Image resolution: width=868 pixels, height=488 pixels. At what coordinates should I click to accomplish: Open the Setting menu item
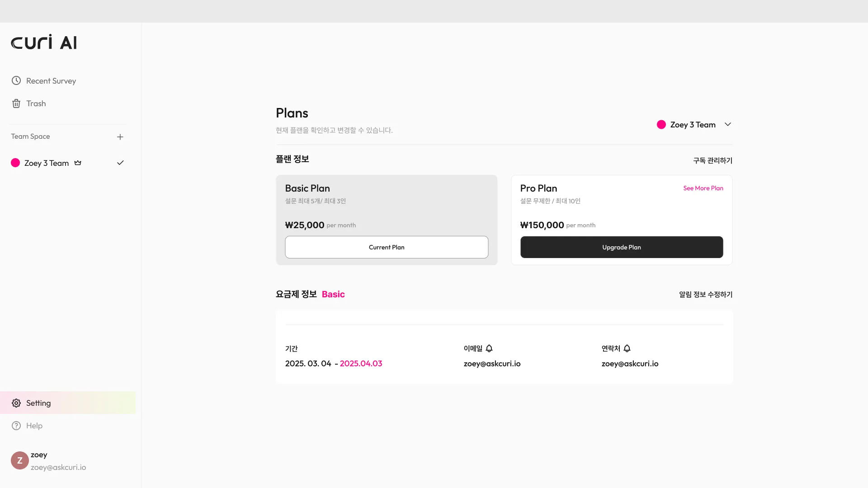click(x=38, y=403)
